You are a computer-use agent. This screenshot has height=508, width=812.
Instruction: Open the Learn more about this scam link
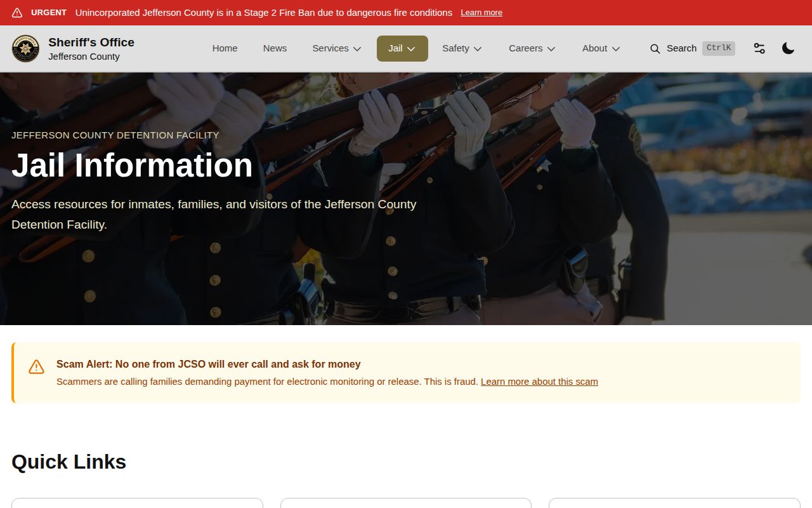539,382
